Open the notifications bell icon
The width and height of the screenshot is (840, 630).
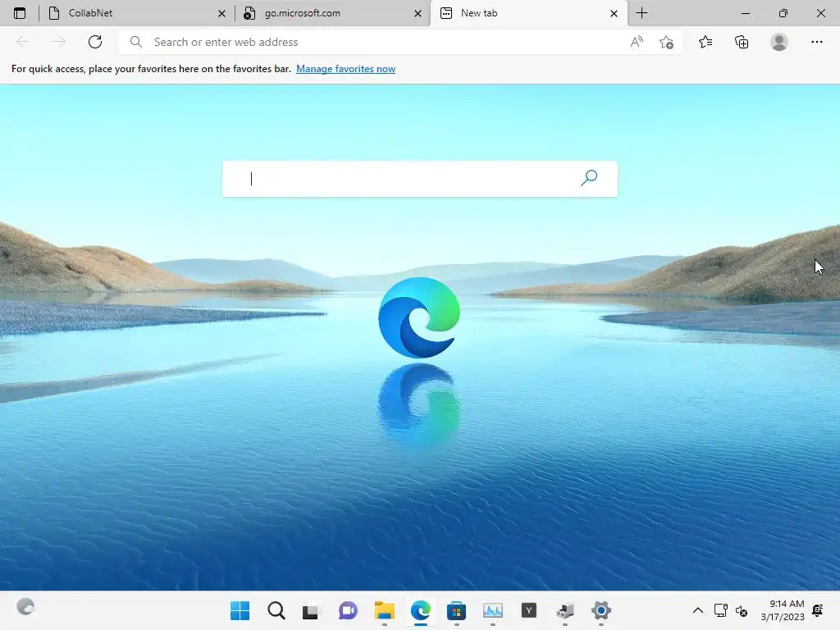tap(818, 610)
